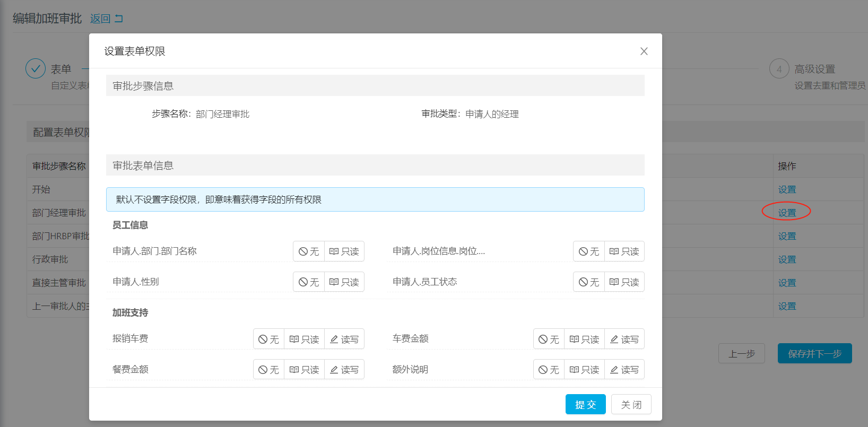Set 申请人.岗位信息.岗位 permission to 无

tap(589, 251)
